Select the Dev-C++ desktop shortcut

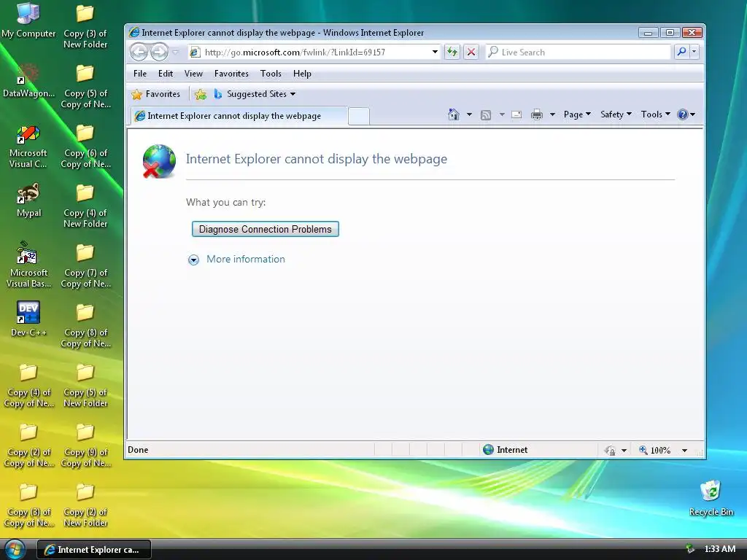pos(28,319)
